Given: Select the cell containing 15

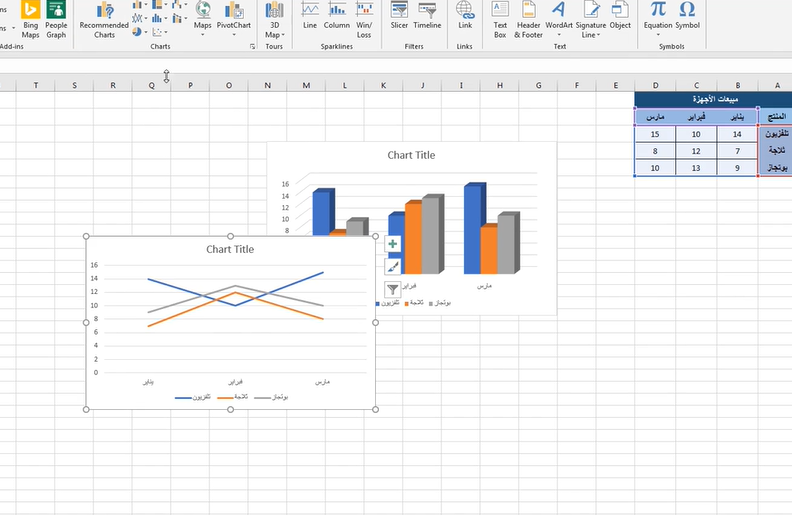Looking at the screenshot, I should 655,134.
